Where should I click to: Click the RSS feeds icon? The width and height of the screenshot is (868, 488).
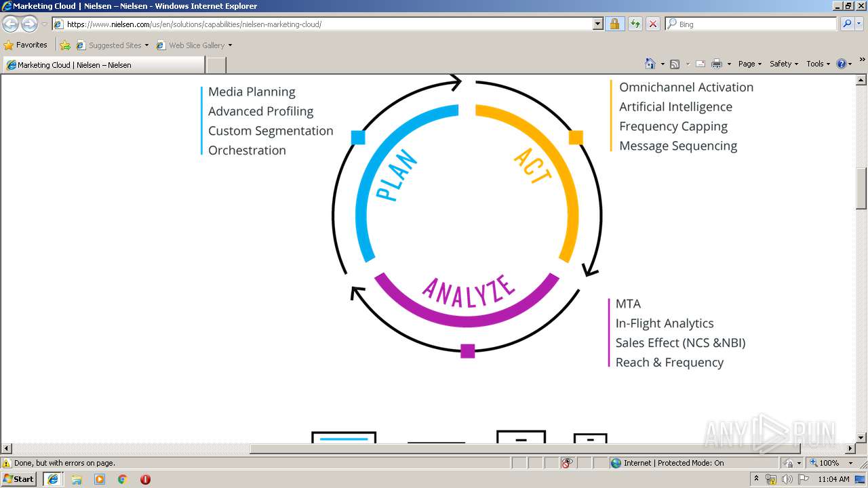tap(675, 64)
